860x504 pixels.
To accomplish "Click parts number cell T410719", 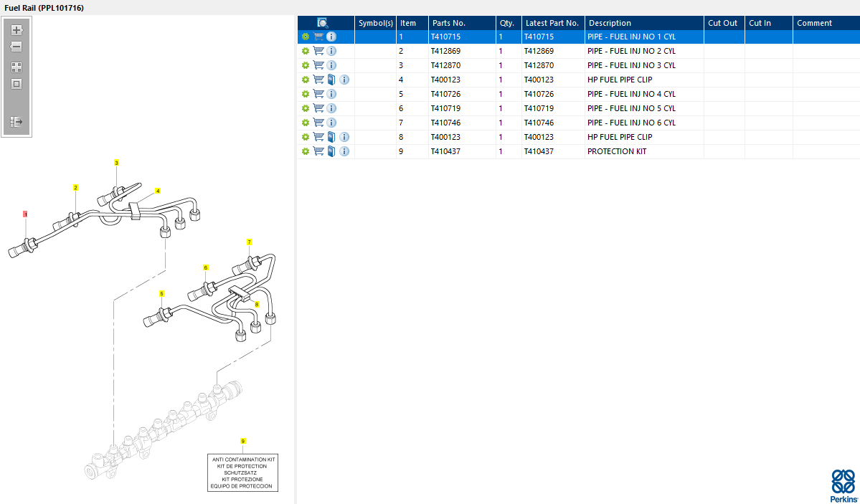I will (463, 108).
